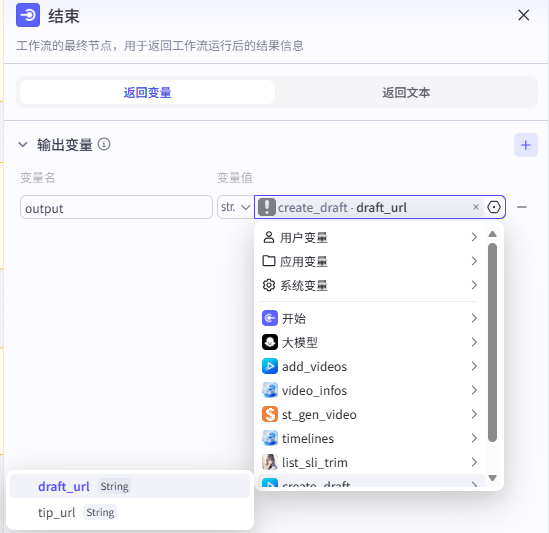
Task: Close the 结束 panel
Action: (x=523, y=15)
